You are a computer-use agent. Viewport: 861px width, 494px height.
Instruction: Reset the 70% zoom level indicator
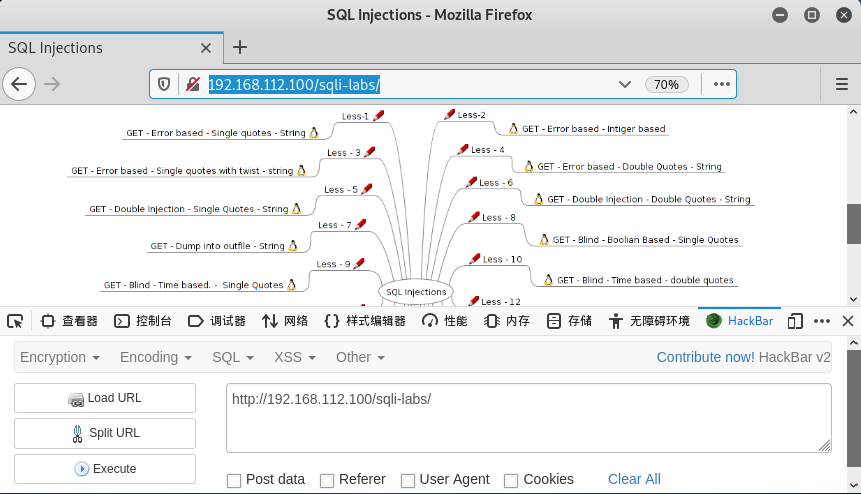(666, 85)
